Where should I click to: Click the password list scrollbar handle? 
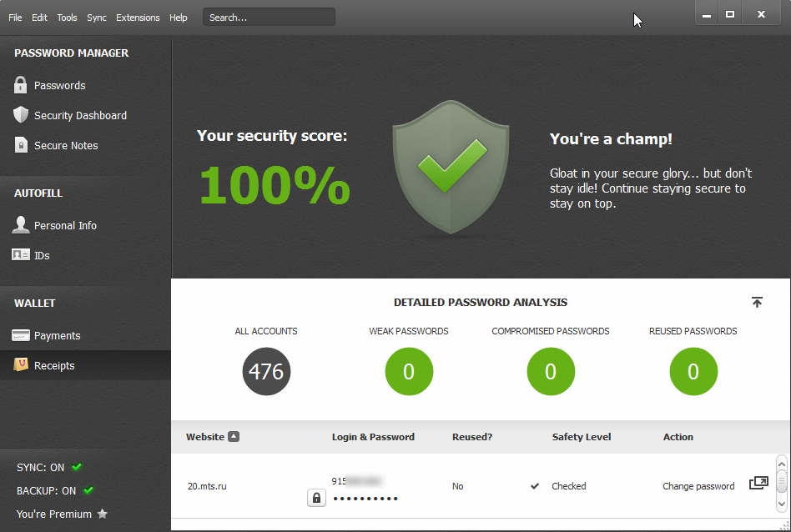(782, 482)
